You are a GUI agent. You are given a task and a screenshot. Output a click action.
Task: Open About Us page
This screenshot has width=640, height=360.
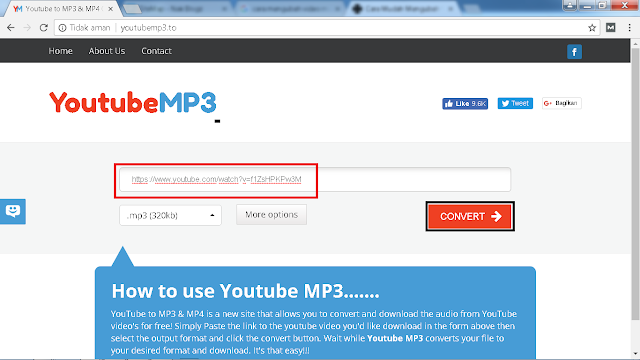pos(107,51)
